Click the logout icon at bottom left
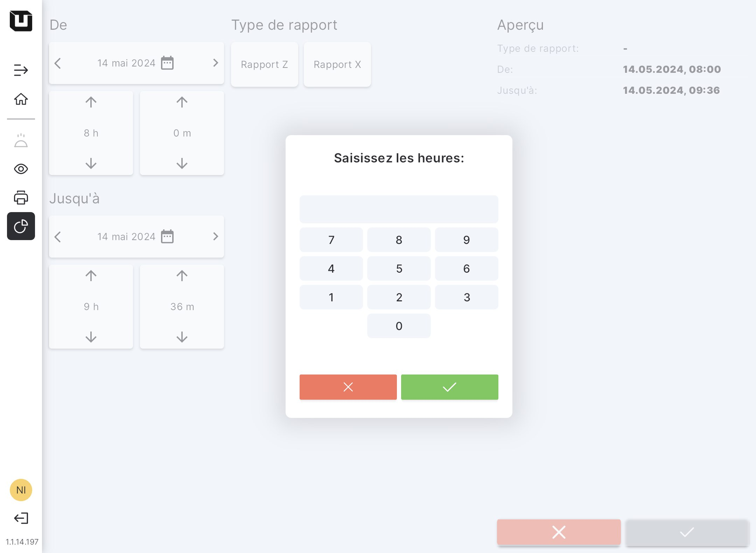The height and width of the screenshot is (553, 756). [x=21, y=518]
